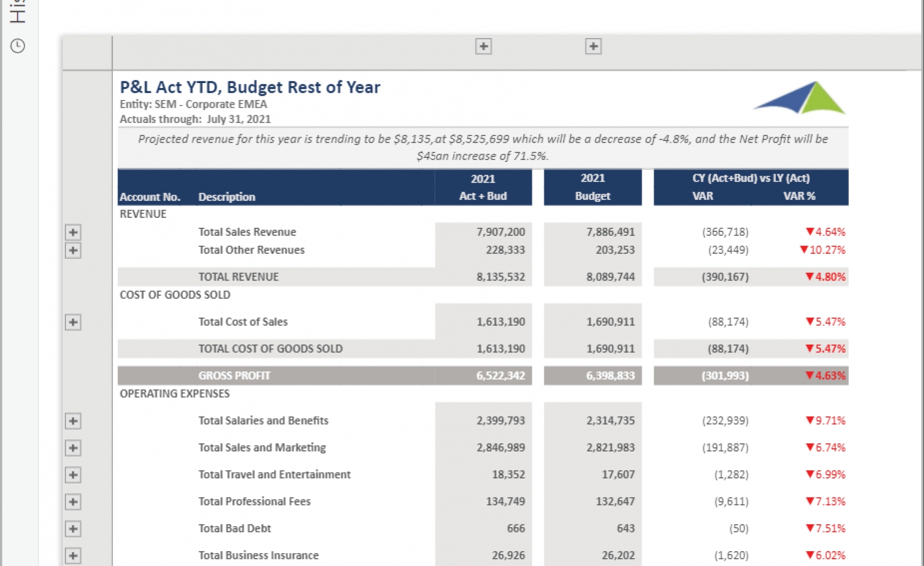Expand the Total Other Revenues row
This screenshot has width=924, height=566.
pyautogui.click(x=73, y=251)
